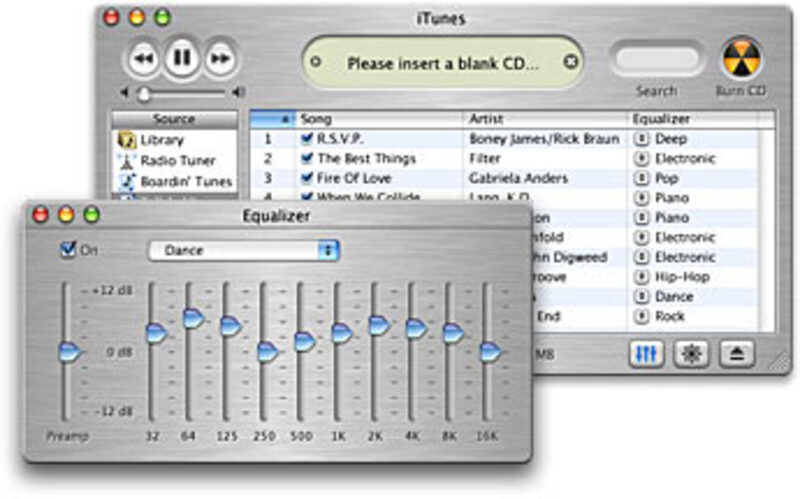The height and width of the screenshot is (499, 800).
Task: Click the eject disc button
Action: pos(737,354)
